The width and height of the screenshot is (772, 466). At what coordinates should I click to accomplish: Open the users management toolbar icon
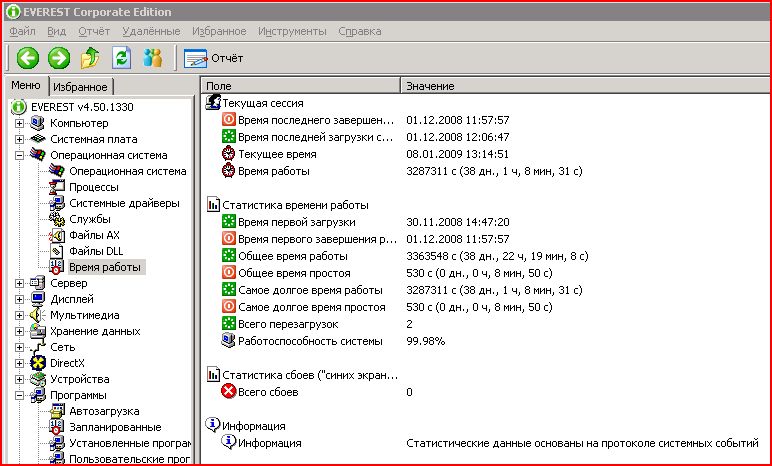[x=153, y=58]
